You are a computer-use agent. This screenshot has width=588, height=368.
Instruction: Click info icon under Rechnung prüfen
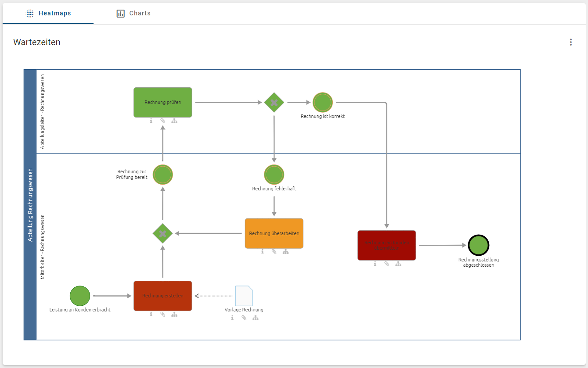click(x=151, y=121)
